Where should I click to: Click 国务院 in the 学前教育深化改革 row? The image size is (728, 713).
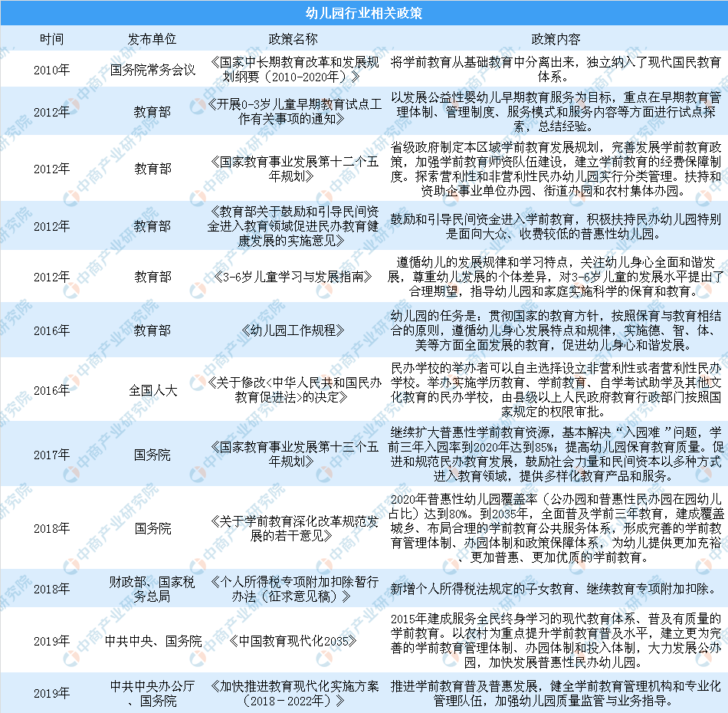[x=152, y=528]
